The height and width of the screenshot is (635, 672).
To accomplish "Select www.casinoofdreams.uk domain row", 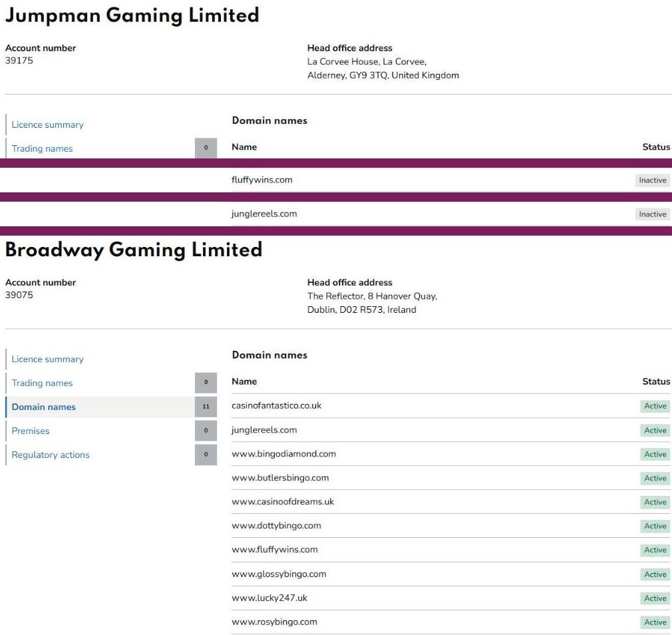I will [x=451, y=502].
